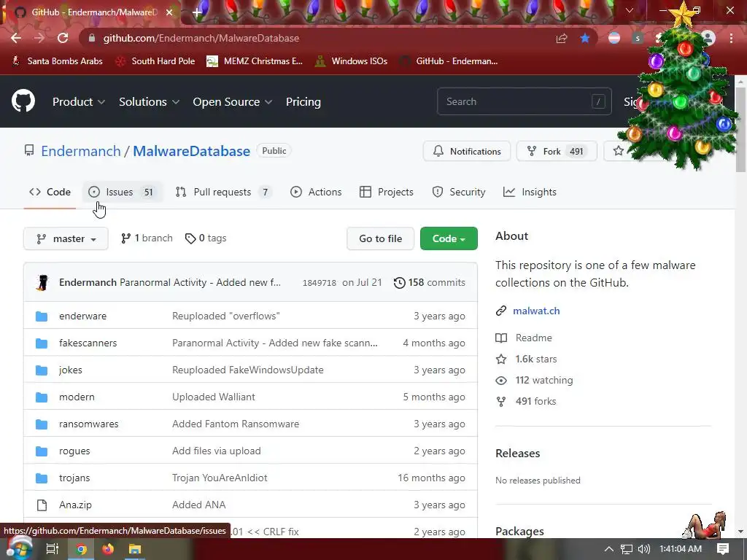
Task: Open the MalwareDatabase repository link
Action: 192,151
